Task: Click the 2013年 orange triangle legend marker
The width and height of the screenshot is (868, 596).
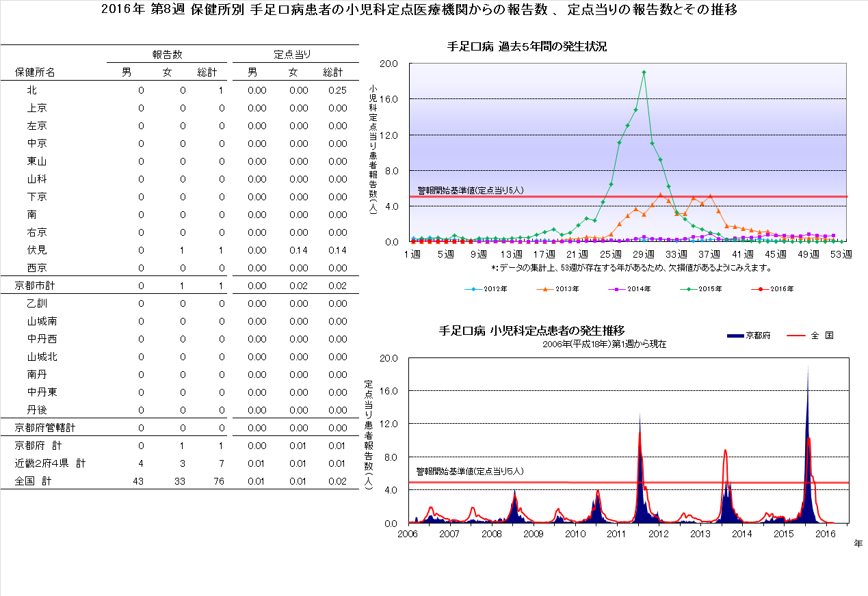Action: 544,289
